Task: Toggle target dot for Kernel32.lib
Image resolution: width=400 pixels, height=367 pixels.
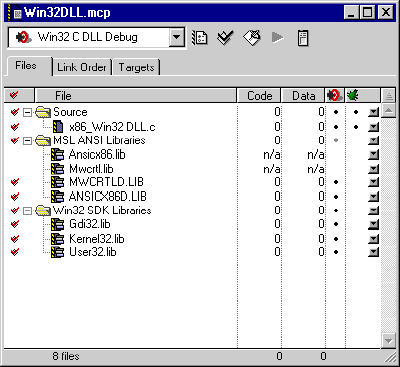Action: tap(336, 239)
